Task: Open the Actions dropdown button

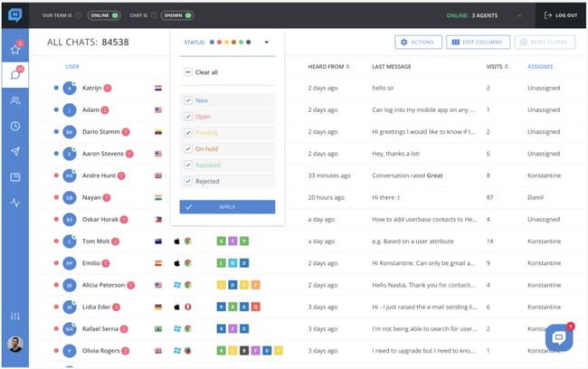Action: [x=419, y=43]
